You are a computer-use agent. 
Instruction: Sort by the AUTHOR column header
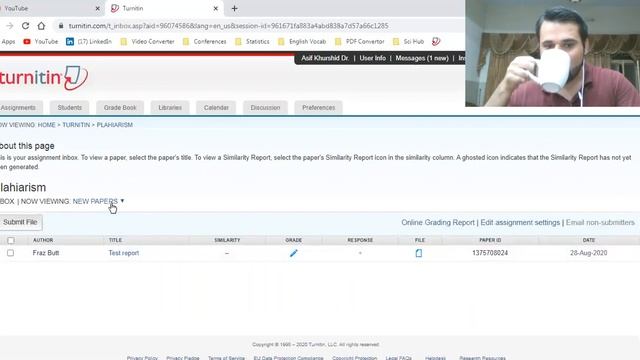point(43,240)
